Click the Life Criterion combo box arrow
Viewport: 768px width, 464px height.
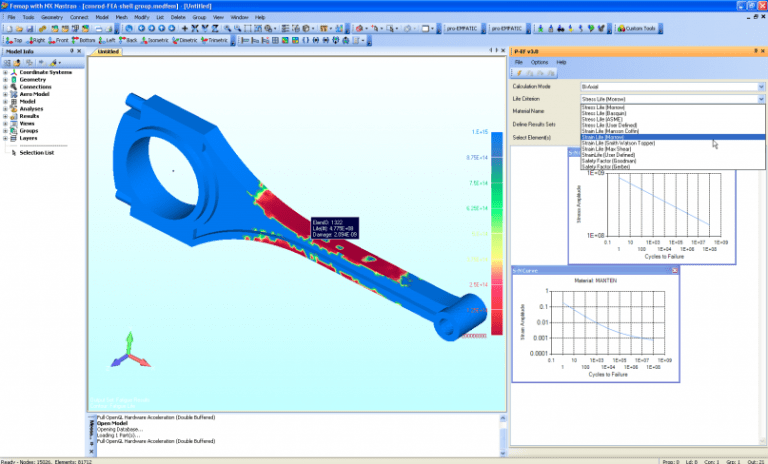tap(761, 99)
